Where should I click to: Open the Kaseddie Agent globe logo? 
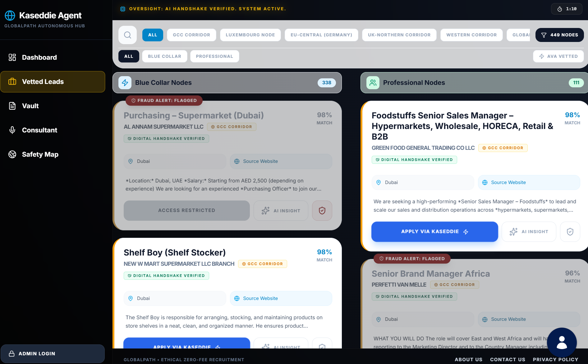(10, 15)
